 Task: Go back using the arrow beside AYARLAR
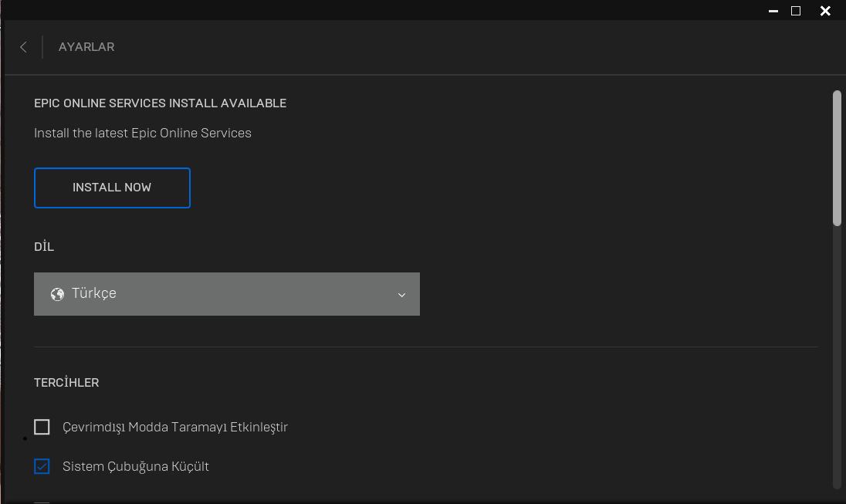tap(23, 47)
